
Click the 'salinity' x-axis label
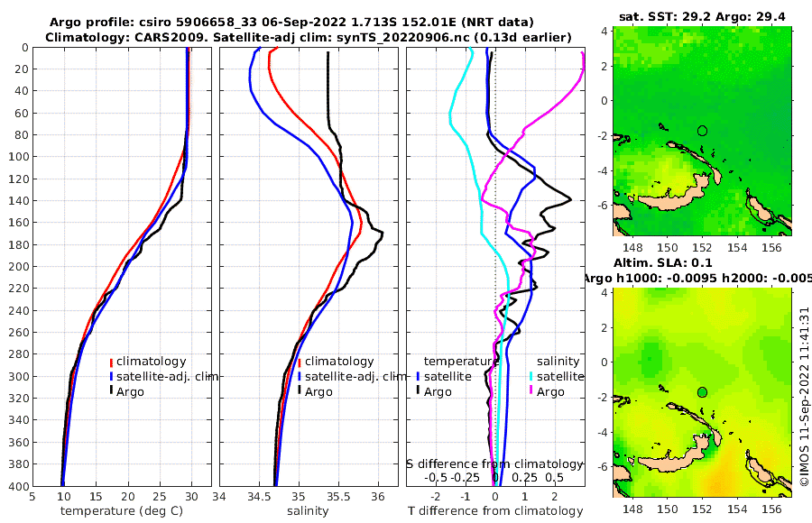(x=308, y=511)
